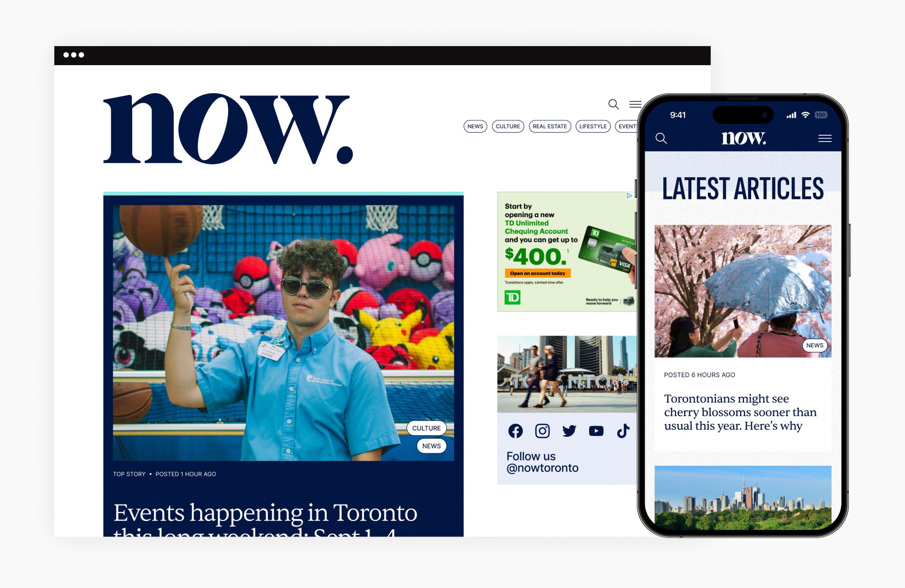Click the CULTURE tag on top story

(x=425, y=428)
